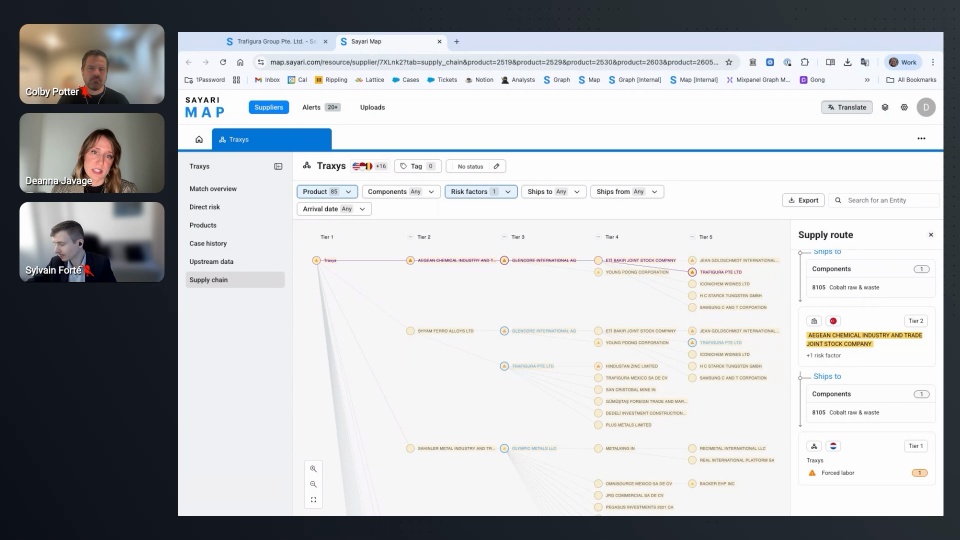Open browser downloads icon
Screen dimensions: 960x540
pos(847,62)
